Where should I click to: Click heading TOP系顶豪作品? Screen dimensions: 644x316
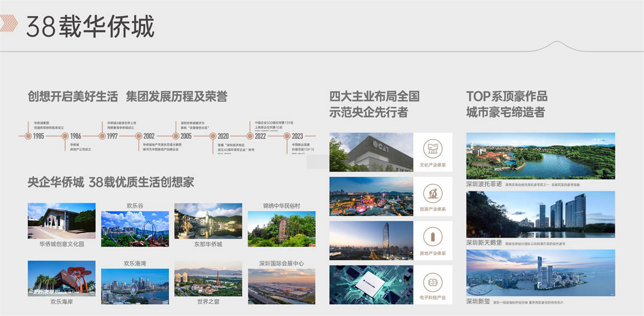pos(507,96)
